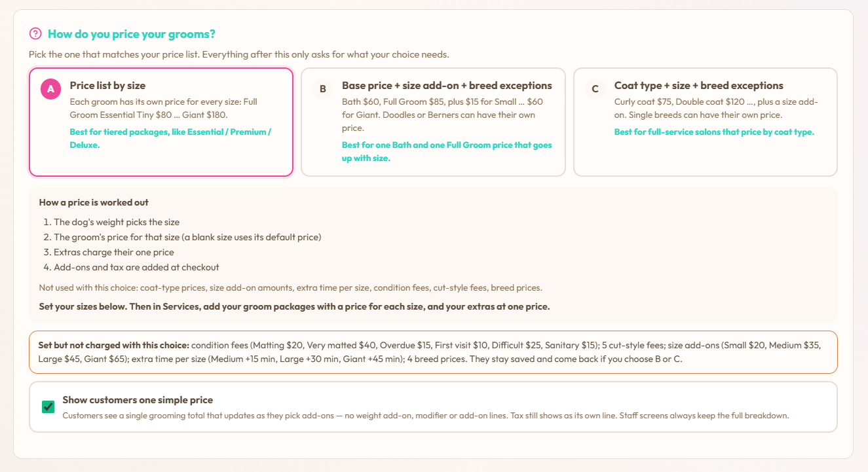The height and width of the screenshot is (472, 868).
Task: Click the B letter badge
Action: 323,89
